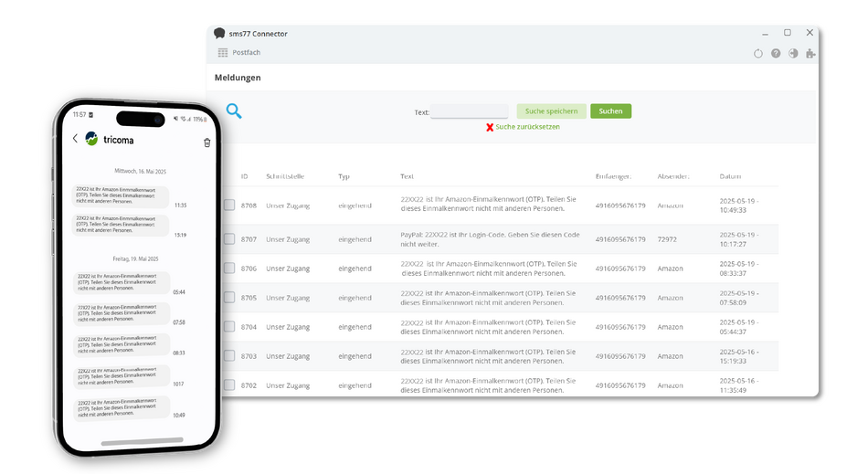This screenshot has width=868, height=474.
Task: Click the Meldungen heading
Action: pyautogui.click(x=238, y=78)
